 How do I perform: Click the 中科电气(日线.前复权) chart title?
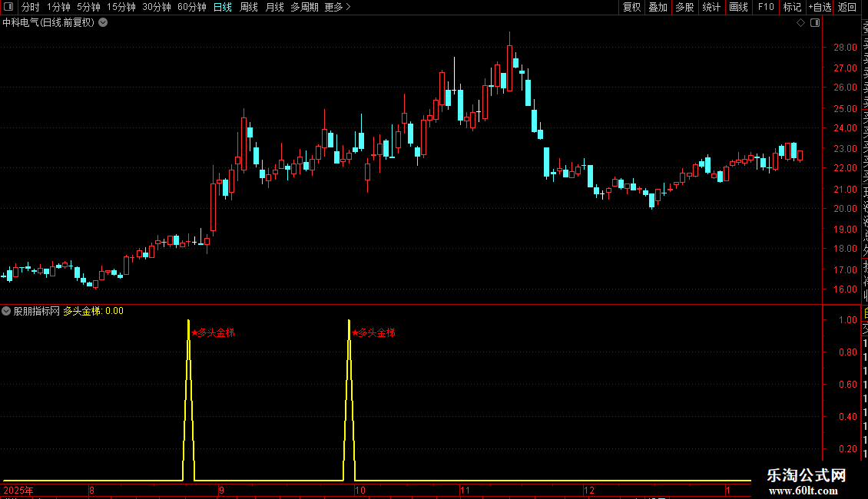point(48,23)
